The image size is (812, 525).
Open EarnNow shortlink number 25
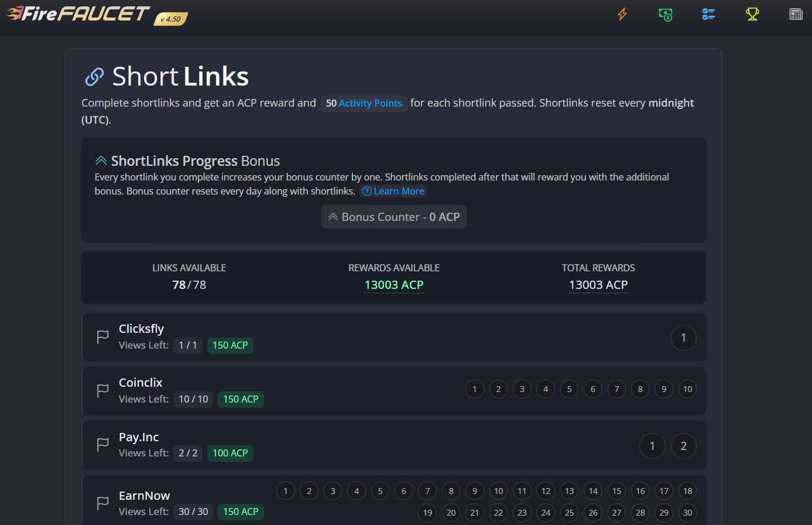click(570, 513)
